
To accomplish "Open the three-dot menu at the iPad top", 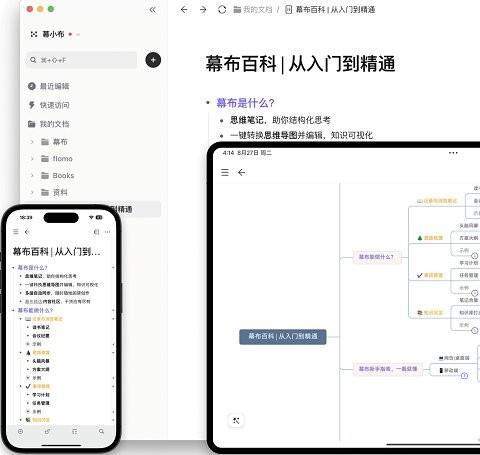I will point(453,153).
